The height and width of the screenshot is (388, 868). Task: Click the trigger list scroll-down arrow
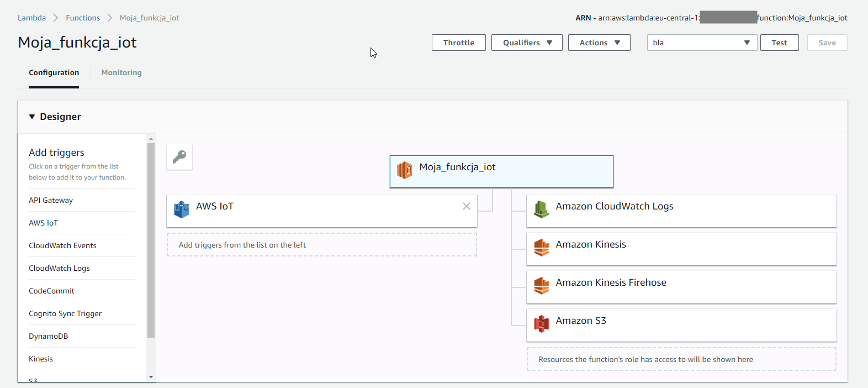click(151, 377)
